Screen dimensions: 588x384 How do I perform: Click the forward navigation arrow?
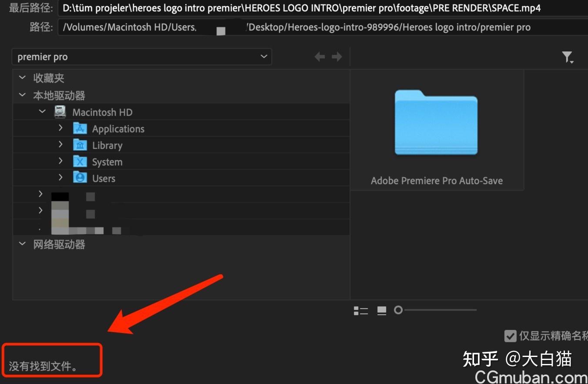[x=337, y=57]
